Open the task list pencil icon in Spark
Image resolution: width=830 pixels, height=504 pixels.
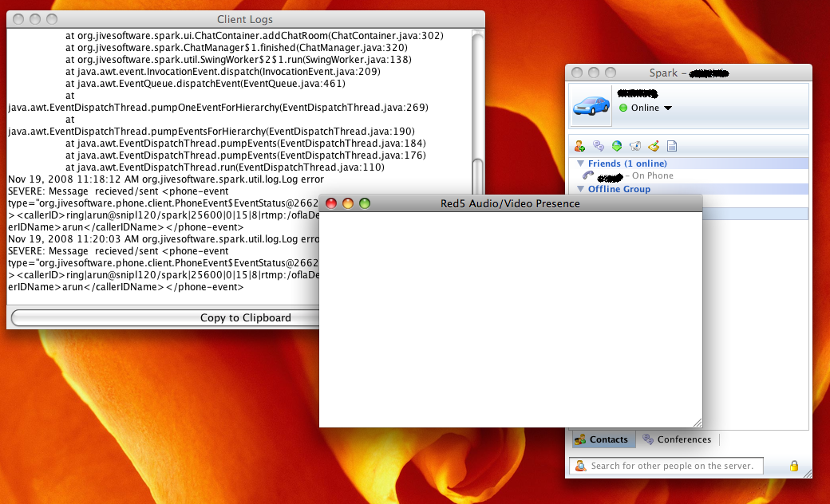pyautogui.click(x=653, y=146)
